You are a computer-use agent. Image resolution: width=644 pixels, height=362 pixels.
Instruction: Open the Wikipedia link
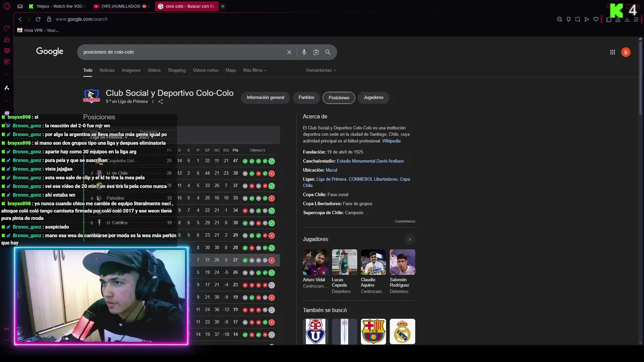[391, 141]
